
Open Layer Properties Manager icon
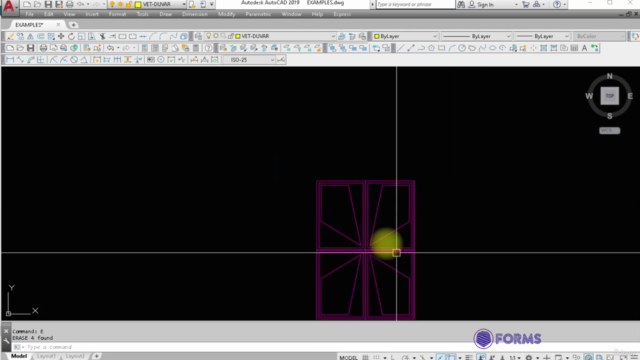tap(198, 36)
